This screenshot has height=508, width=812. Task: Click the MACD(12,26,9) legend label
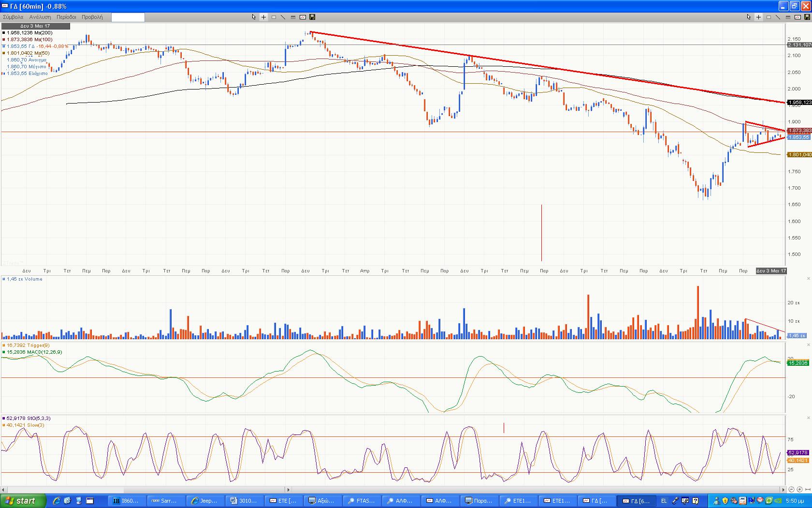(x=32, y=352)
